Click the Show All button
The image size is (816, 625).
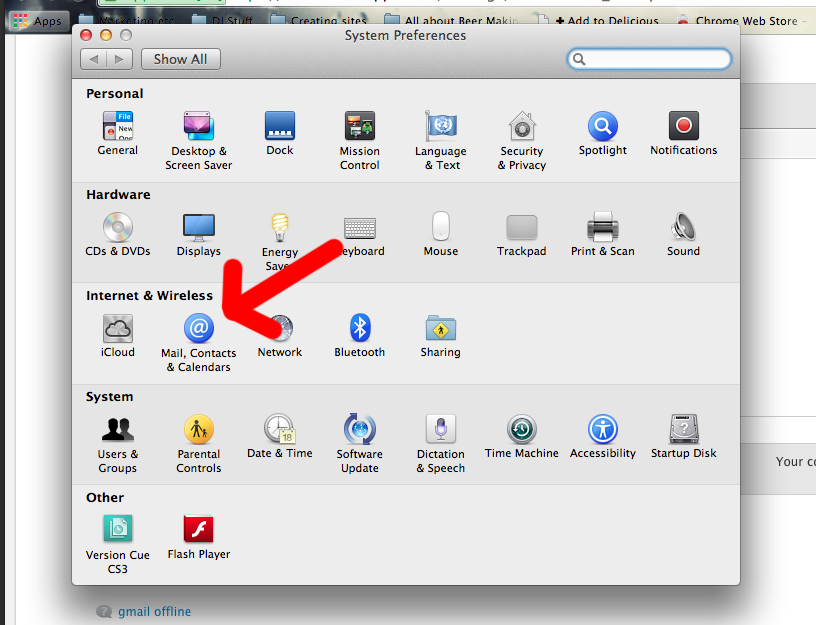181,59
